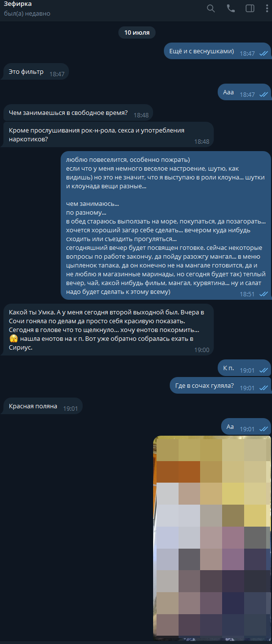Click the 'был(а) недавно' last seen status
This screenshot has width=272, height=644.
tap(27, 13)
